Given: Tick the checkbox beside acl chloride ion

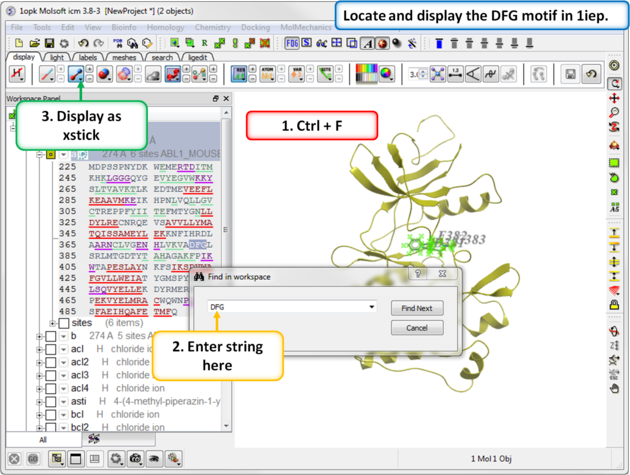Looking at the screenshot, I should pyautogui.click(x=51, y=350).
